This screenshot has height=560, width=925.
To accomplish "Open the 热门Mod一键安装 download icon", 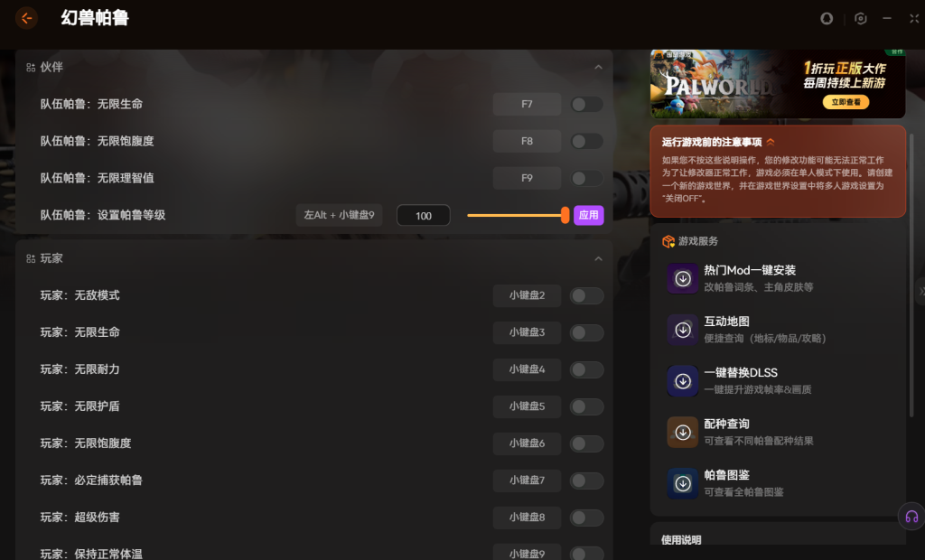I will 683,278.
